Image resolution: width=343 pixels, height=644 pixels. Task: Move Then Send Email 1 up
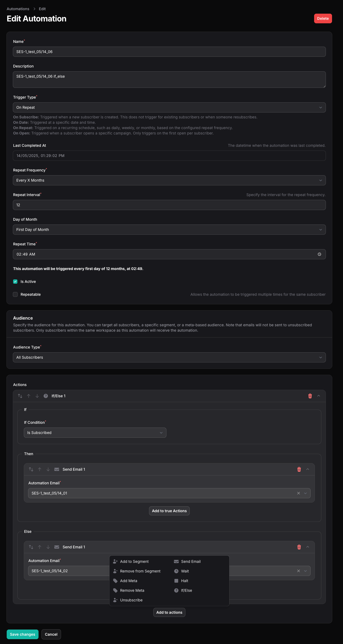click(x=40, y=469)
